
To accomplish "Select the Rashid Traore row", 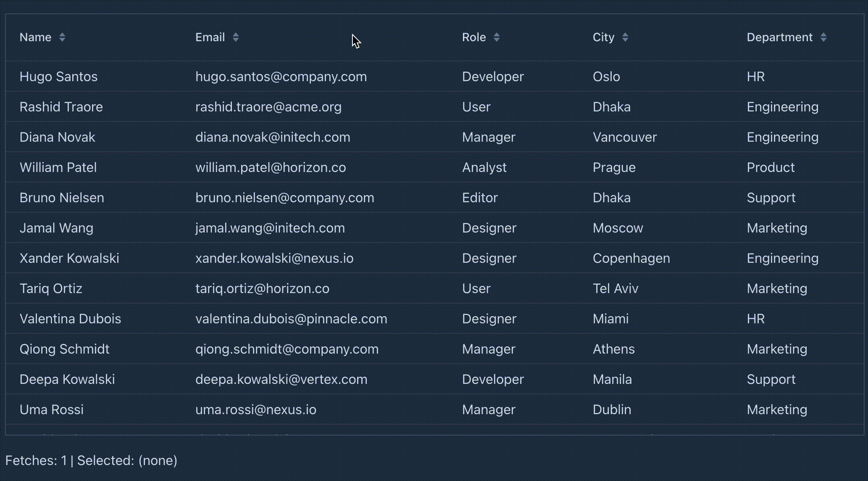I will click(61, 107).
